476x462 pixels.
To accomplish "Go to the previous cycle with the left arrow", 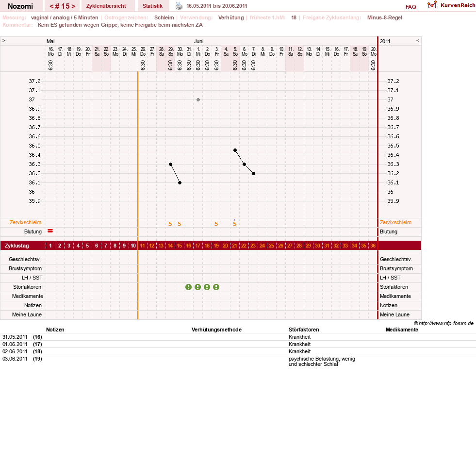I will [51, 6].
